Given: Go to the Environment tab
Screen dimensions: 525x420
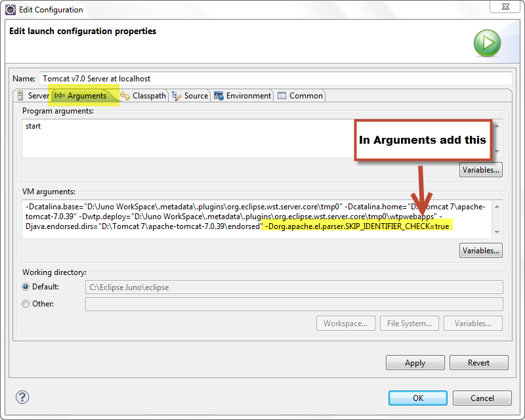Looking at the screenshot, I should pyautogui.click(x=242, y=96).
